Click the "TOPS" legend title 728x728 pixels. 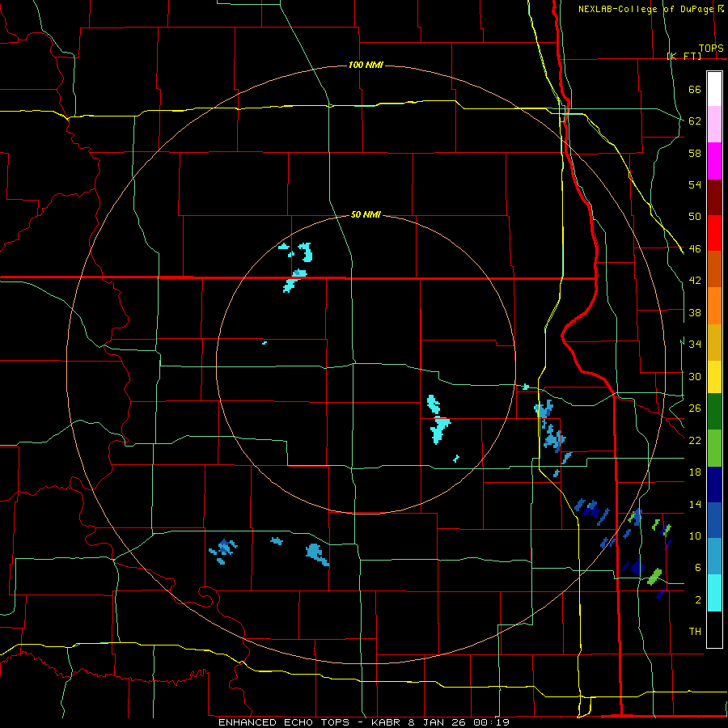pos(711,49)
